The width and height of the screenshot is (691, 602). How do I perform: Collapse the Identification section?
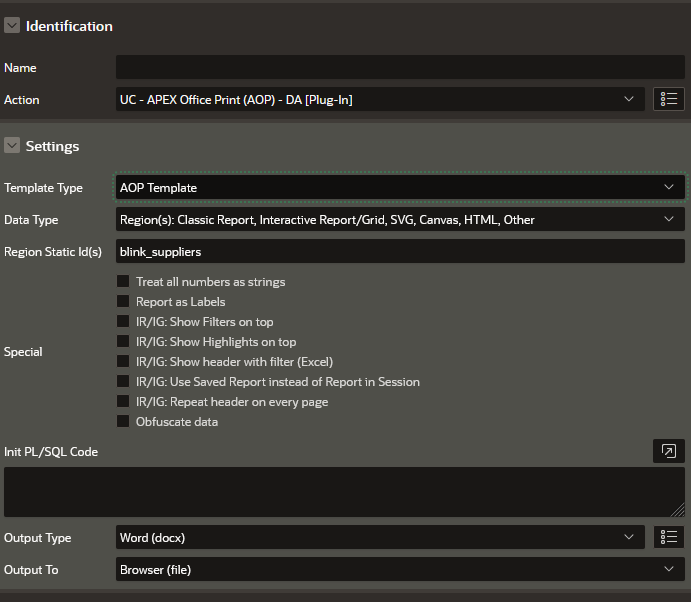12,26
